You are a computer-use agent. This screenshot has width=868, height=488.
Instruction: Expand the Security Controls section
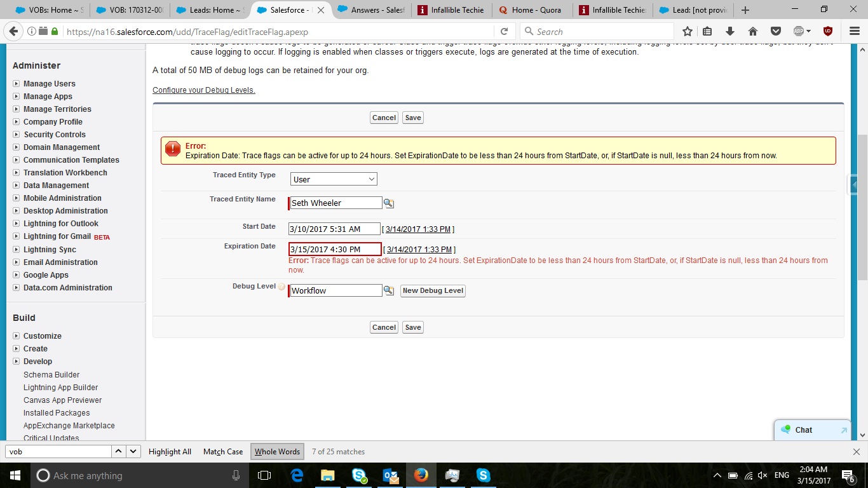pyautogui.click(x=16, y=134)
